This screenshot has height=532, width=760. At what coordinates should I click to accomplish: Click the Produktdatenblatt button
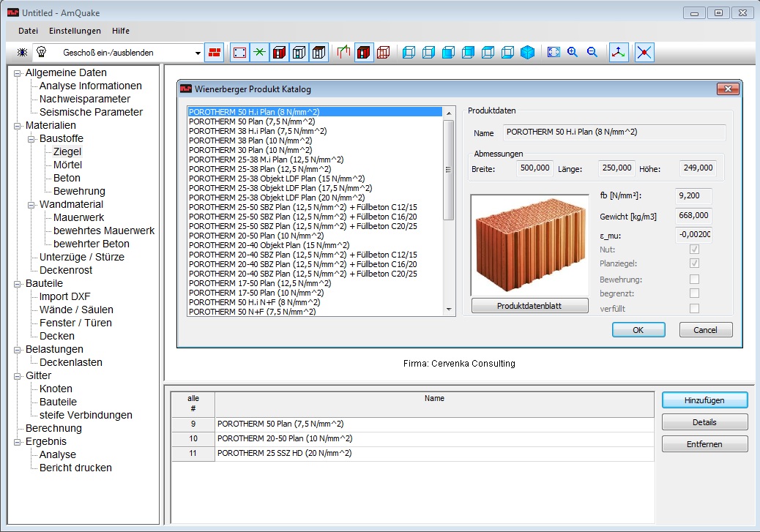530,306
